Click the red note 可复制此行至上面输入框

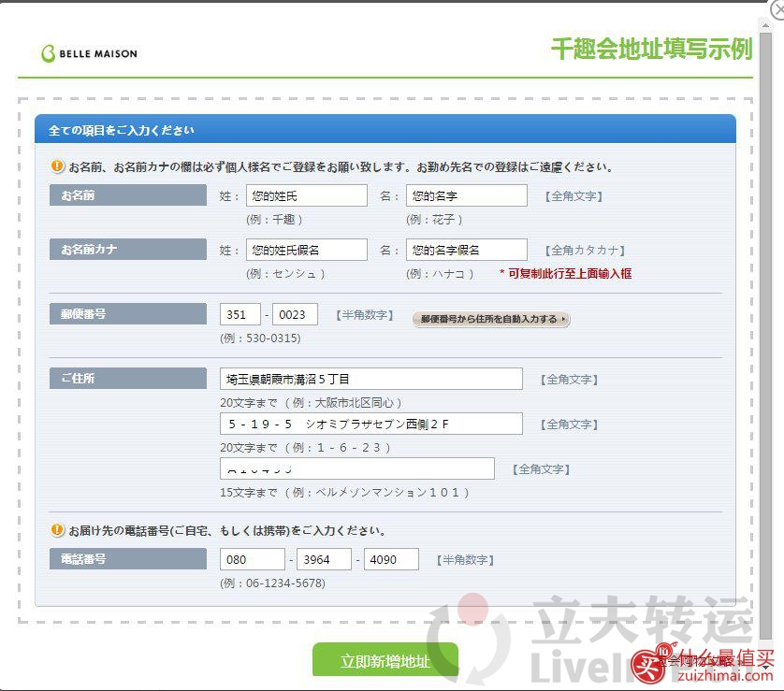point(566,273)
